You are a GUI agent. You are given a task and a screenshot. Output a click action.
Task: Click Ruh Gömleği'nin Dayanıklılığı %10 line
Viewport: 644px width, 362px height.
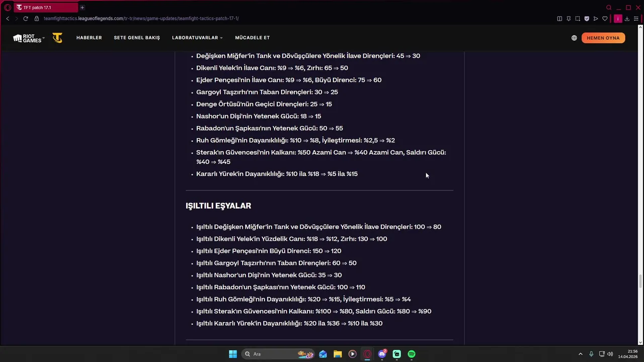click(295, 140)
